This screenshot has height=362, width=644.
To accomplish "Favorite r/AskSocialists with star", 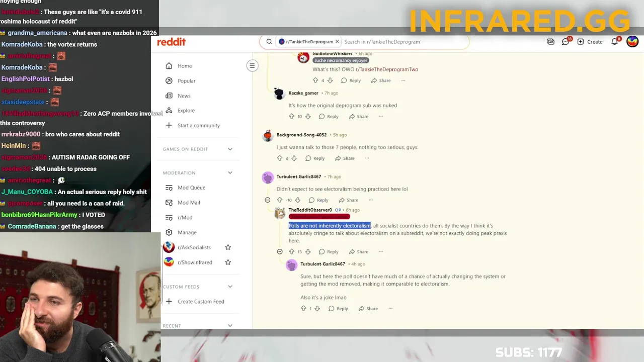I will [228, 247].
